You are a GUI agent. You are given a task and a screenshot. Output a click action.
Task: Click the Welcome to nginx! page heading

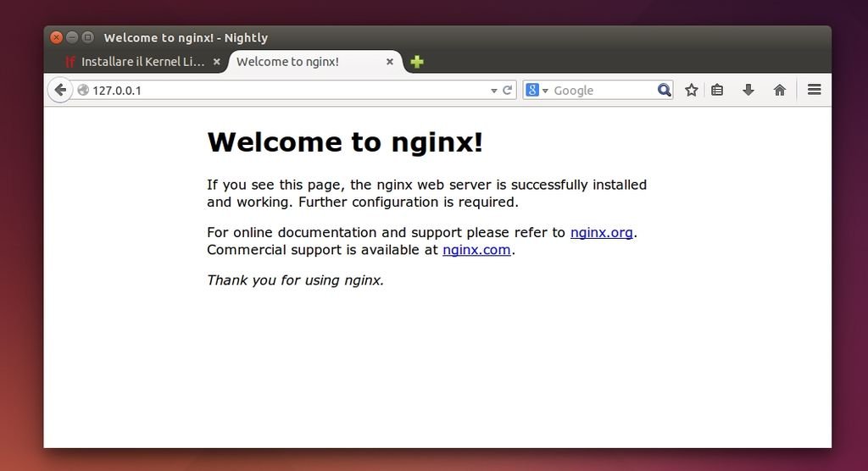tap(345, 142)
